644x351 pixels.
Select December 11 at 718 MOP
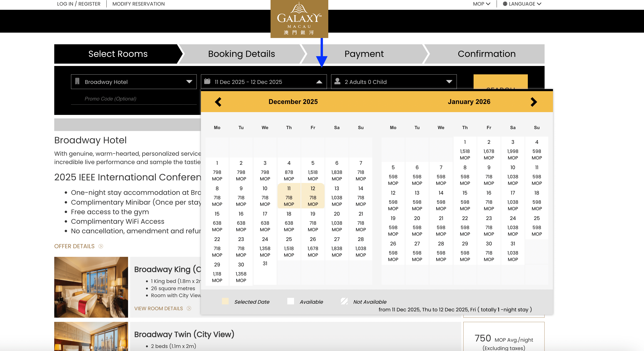pyautogui.click(x=289, y=196)
